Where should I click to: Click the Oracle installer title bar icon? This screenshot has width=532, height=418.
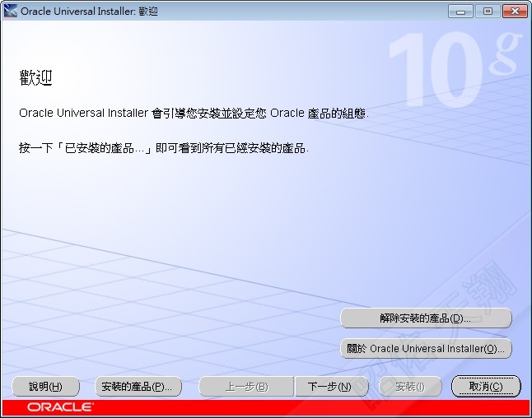click(x=10, y=11)
